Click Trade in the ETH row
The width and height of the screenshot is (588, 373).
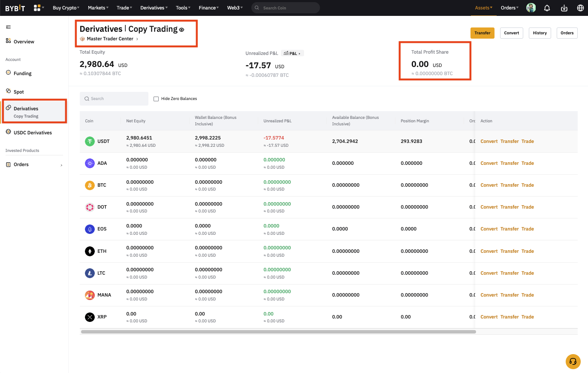pos(528,251)
